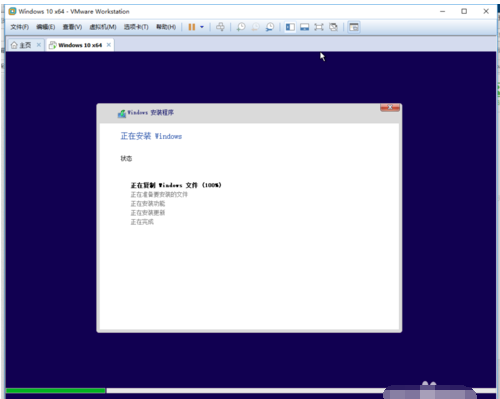The image size is (500, 399).
Task: Close the Windows 安装程序 setup dialog
Action: coord(390,107)
